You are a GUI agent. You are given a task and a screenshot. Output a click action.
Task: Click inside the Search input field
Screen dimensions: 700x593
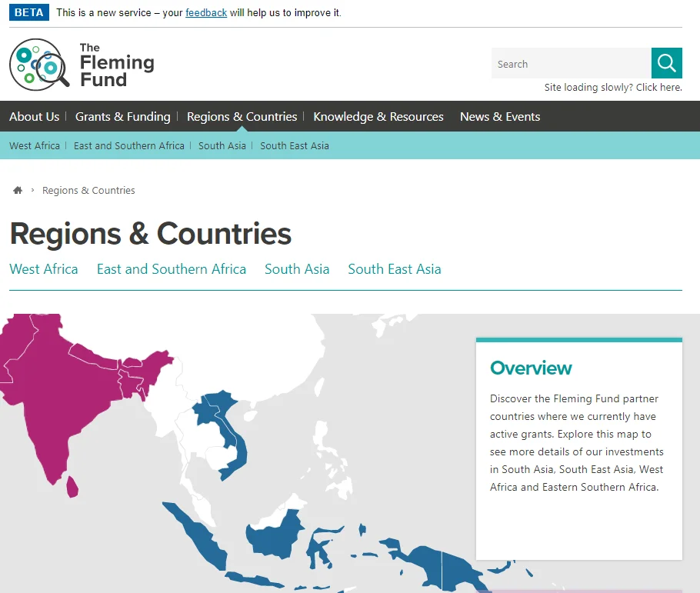click(571, 64)
